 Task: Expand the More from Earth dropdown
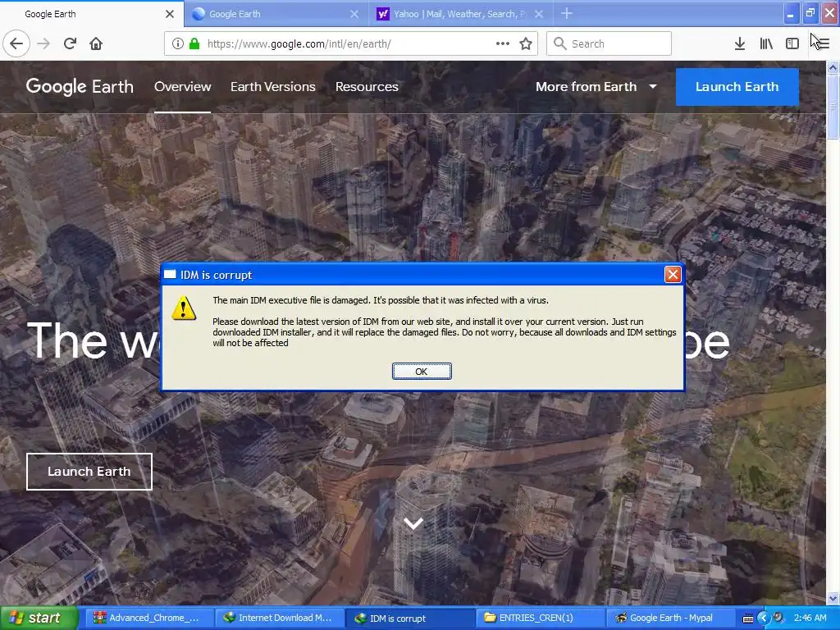[x=596, y=87]
